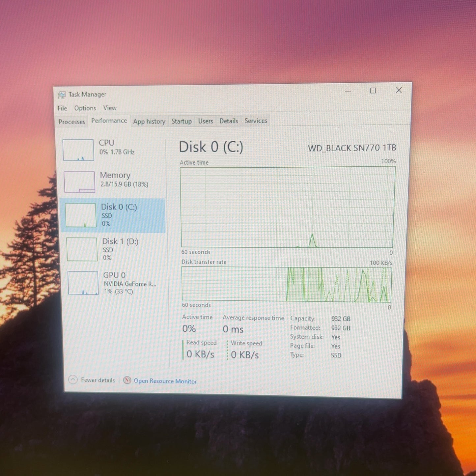476x476 pixels.
Task: Select Memory in the performance sidebar
Action: [113, 182]
